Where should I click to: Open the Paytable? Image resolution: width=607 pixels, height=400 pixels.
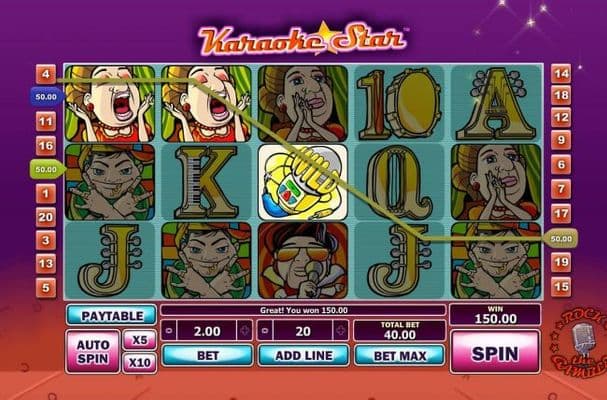(x=111, y=316)
